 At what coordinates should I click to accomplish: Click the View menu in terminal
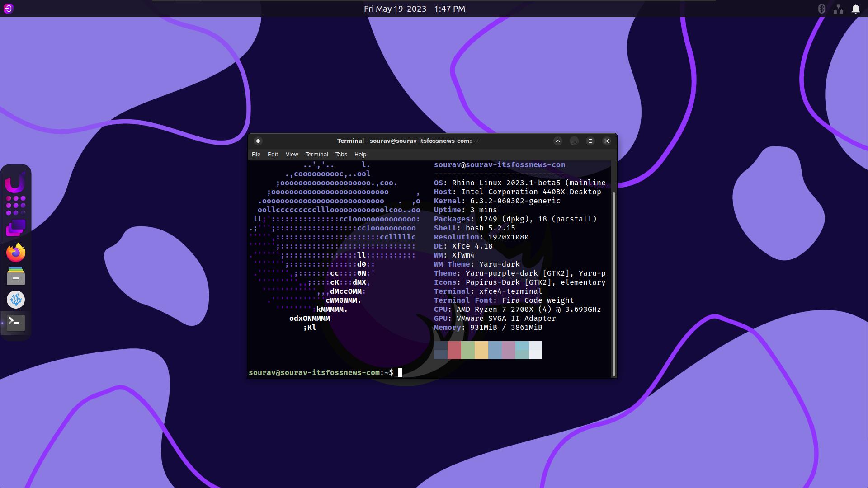(292, 155)
